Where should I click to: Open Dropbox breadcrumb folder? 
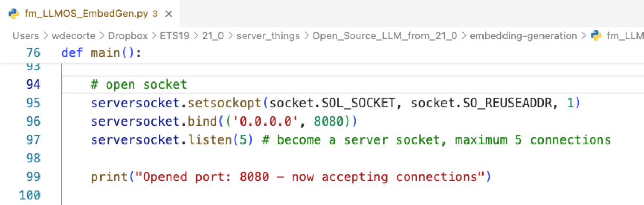coord(128,36)
